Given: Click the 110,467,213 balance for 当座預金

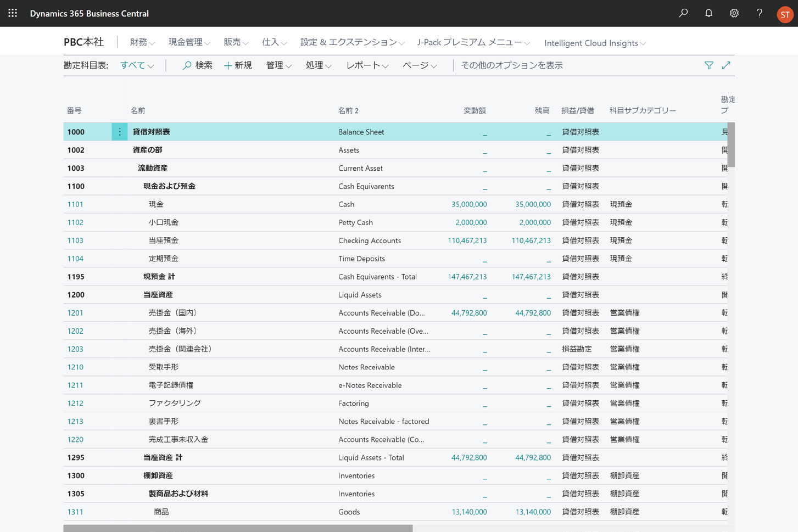Looking at the screenshot, I should (531, 240).
